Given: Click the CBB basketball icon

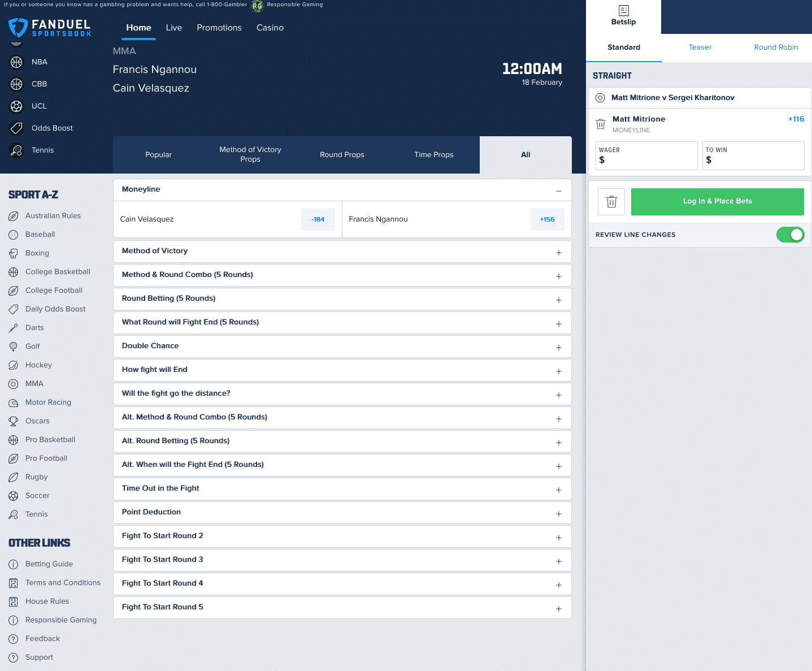Looking at the screenshot, I should click(x=16, y=84).
